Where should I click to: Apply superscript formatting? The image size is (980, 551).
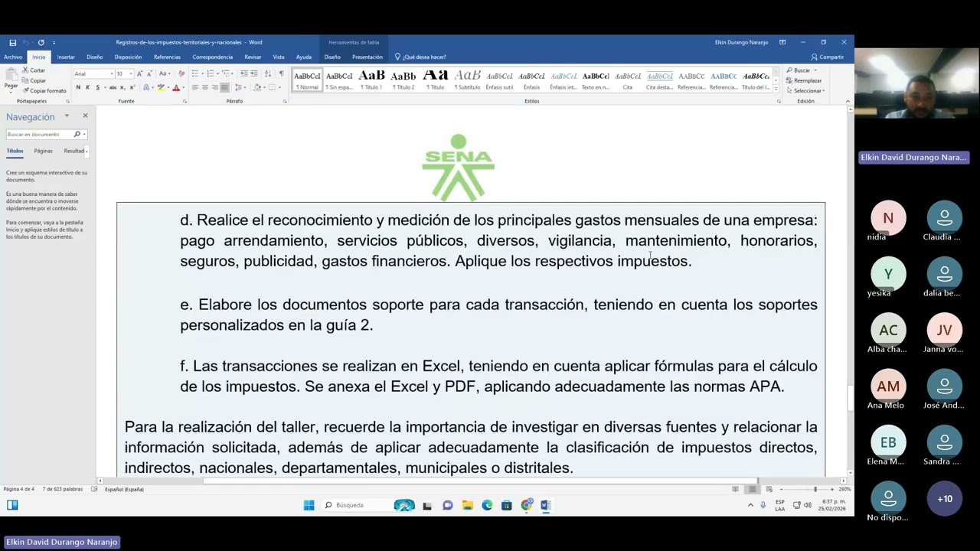coord(132,87)
